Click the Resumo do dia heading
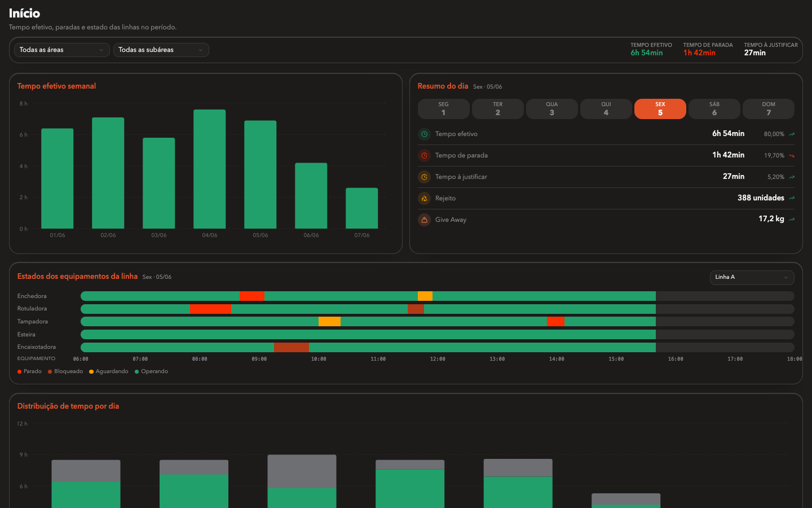812x508 pixels. click(x=443, y=86)
